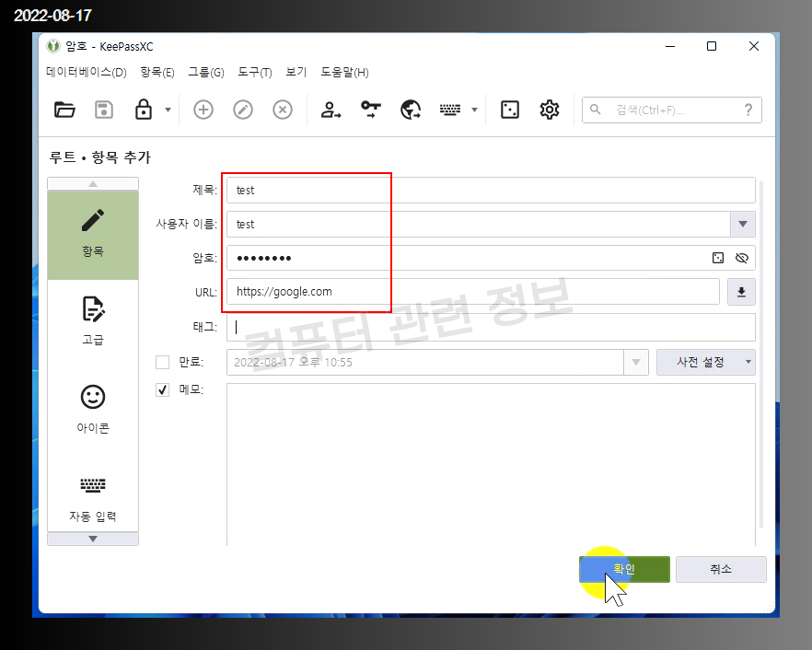This screenshot has width=812, height=650.
Task: Expand username suggestions dropdown arrow
Action: coord(743,225)
